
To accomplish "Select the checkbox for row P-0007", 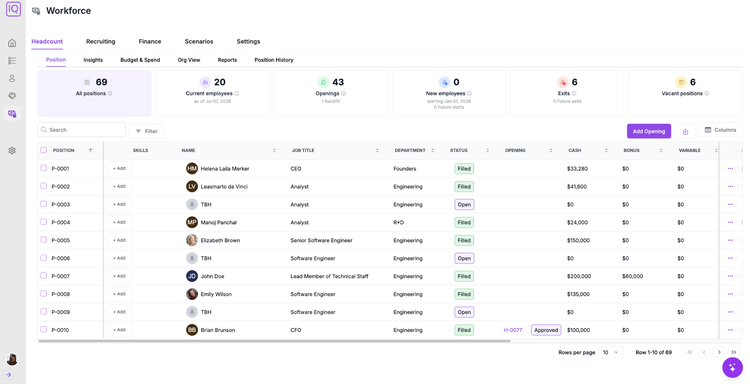I will point(44,275).
